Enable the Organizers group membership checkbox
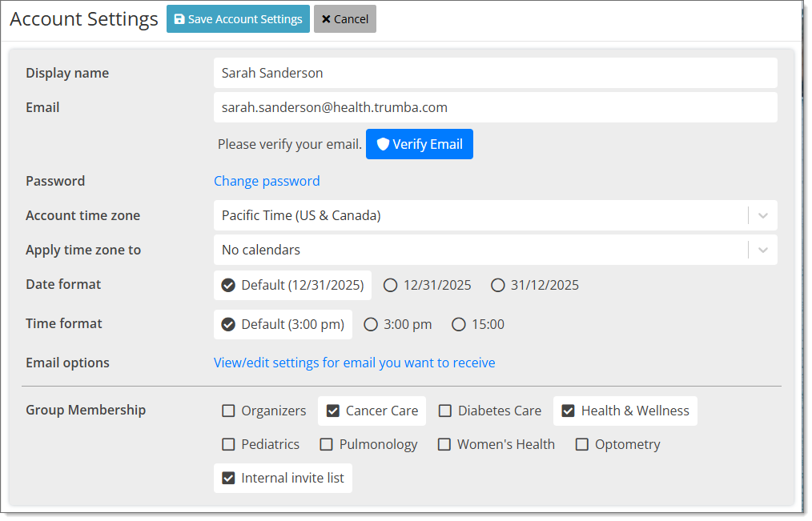812x521 pixels. click(228, 411)
